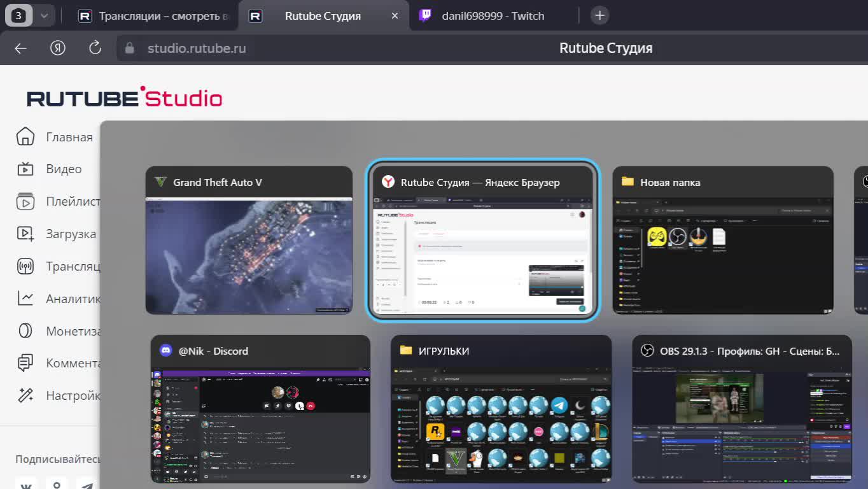
Task: Open Аналитика in the sidebar
Action: [x=58, y=299]
